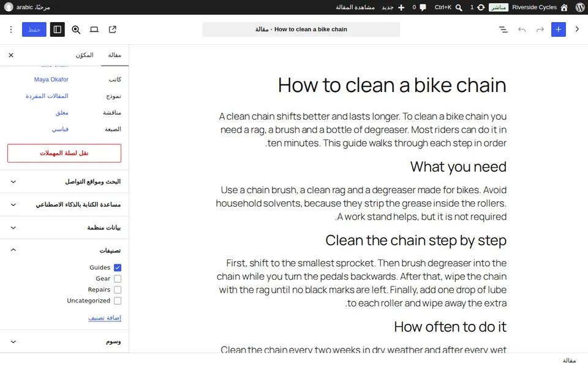Select the مقالة post tab

pyautogui.click(x=115, y=55)
